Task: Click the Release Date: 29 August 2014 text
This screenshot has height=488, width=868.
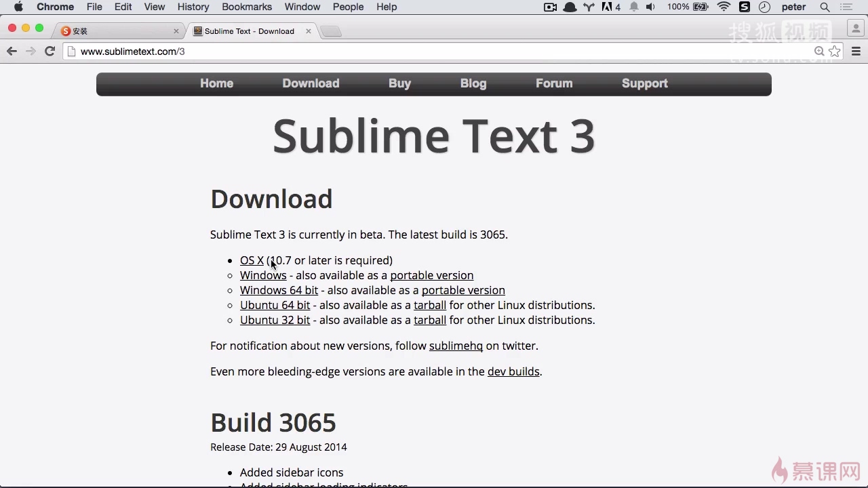Action: 279,447
